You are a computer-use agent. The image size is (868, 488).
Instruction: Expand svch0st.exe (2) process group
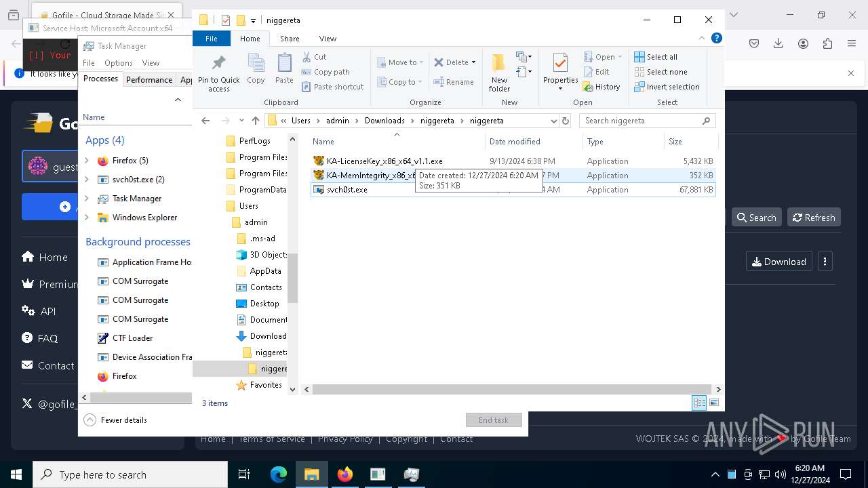pos(87,180)
